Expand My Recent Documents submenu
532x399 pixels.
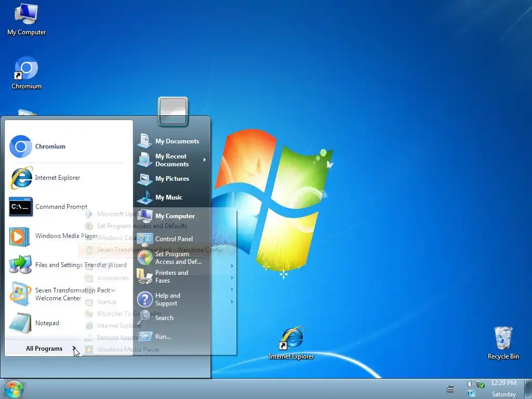pos(172,160)
